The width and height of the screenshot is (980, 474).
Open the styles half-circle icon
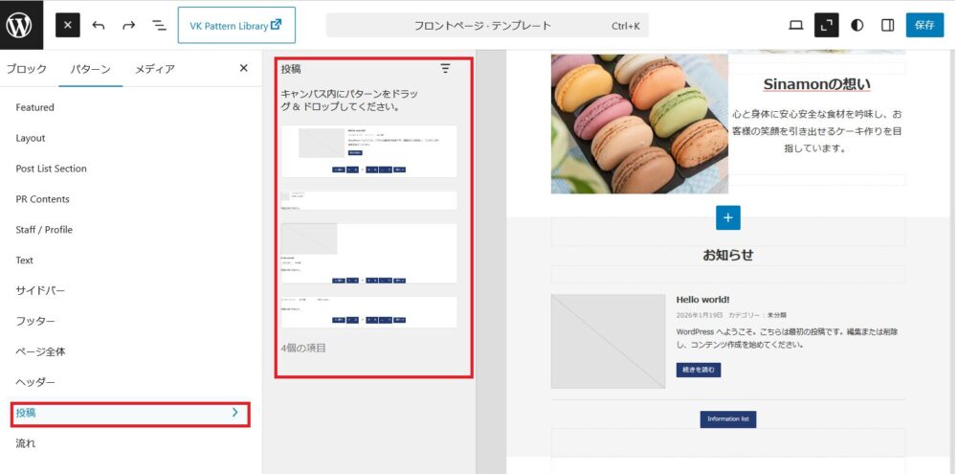coord(857,26)
